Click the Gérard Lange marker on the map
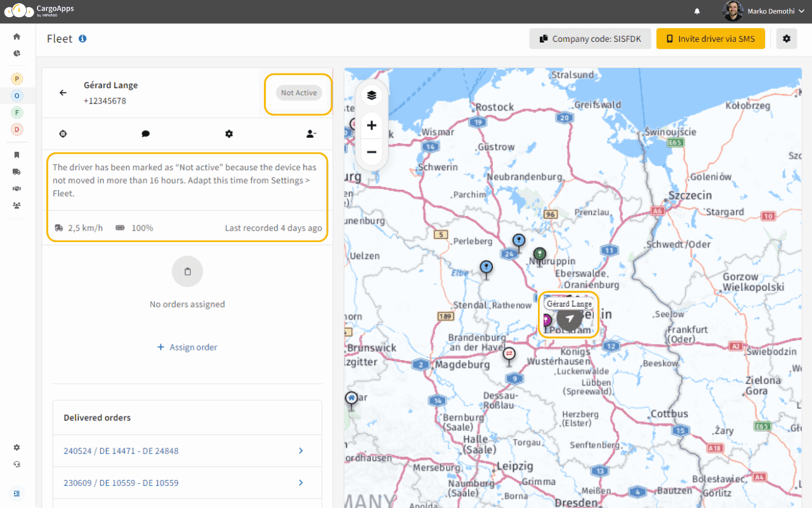 click(x=568, y=319)
